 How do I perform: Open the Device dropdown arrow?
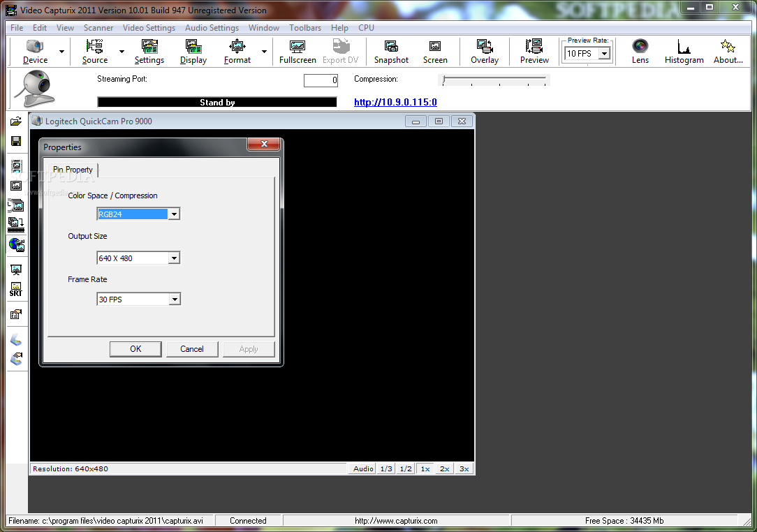pyautogui.click(x=61, y=52)
